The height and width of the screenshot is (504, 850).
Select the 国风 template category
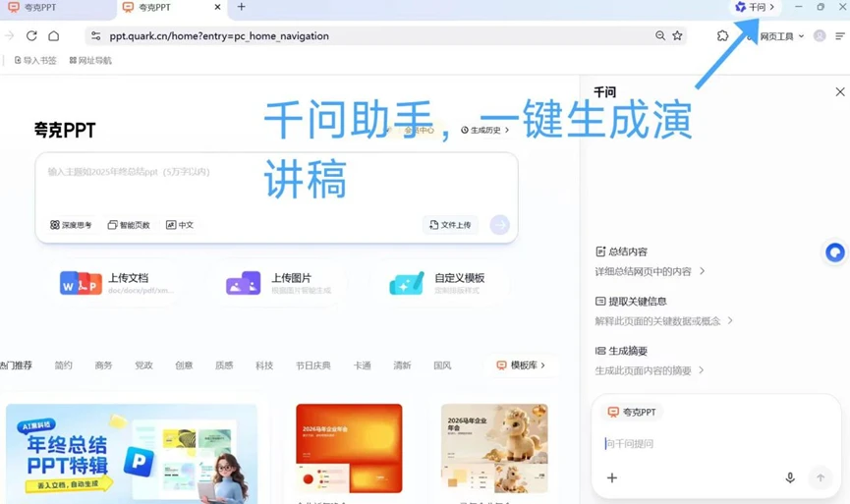[442, 365]
